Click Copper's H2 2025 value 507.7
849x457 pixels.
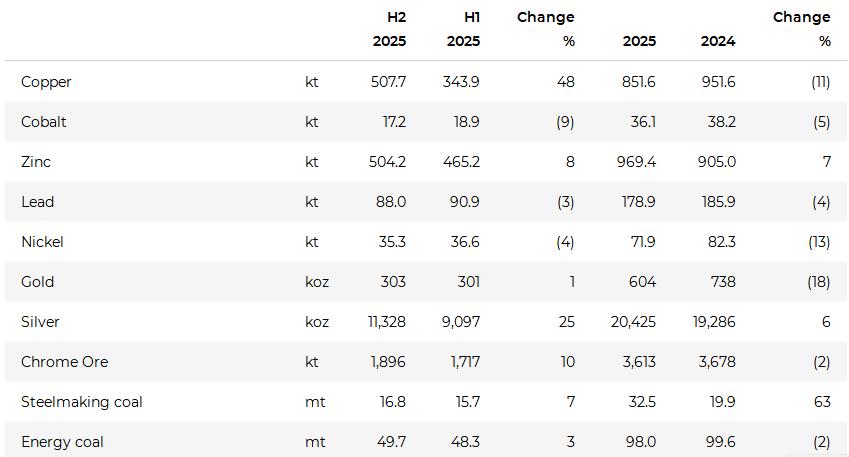pos(388,82)
